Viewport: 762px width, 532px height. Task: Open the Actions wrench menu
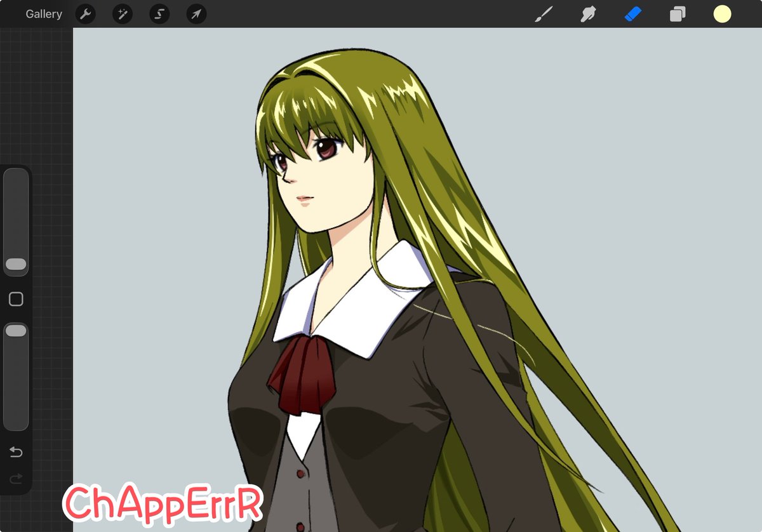[85, 14]
